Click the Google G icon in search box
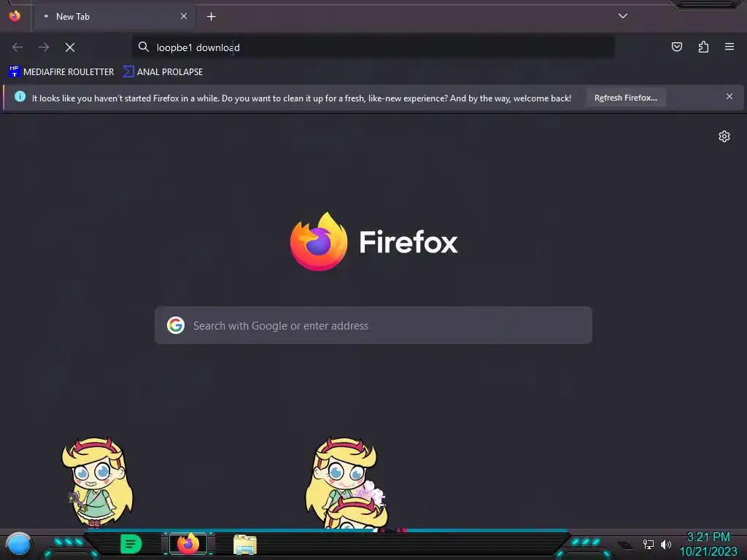This screenshot has height=560, width=747. (x=176, y=325)
